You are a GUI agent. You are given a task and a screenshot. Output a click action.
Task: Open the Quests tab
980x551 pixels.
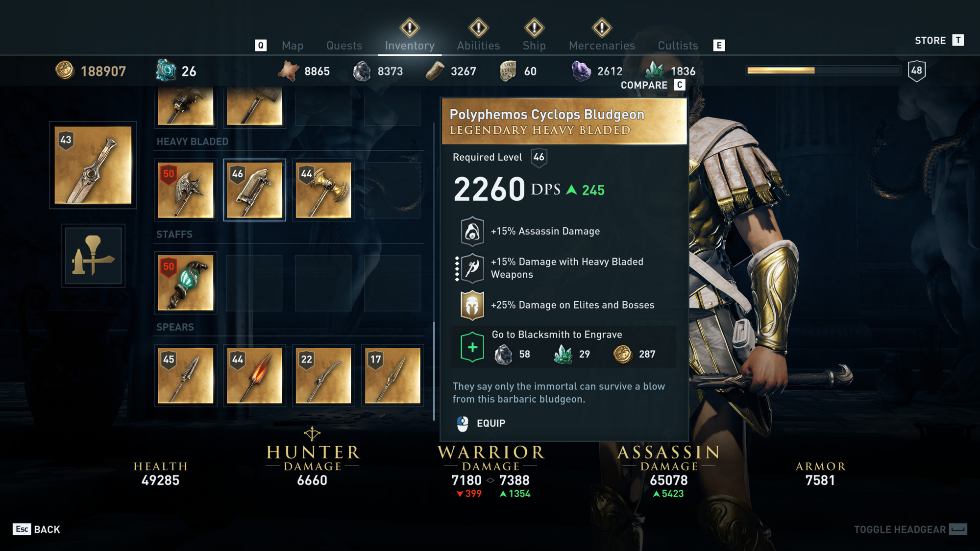[344, 46]
